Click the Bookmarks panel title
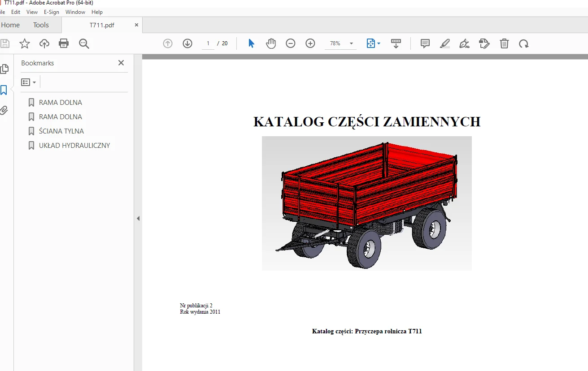The height and width of the screenshot is (371, 588). pyautogui.click(x=38, y=63)
